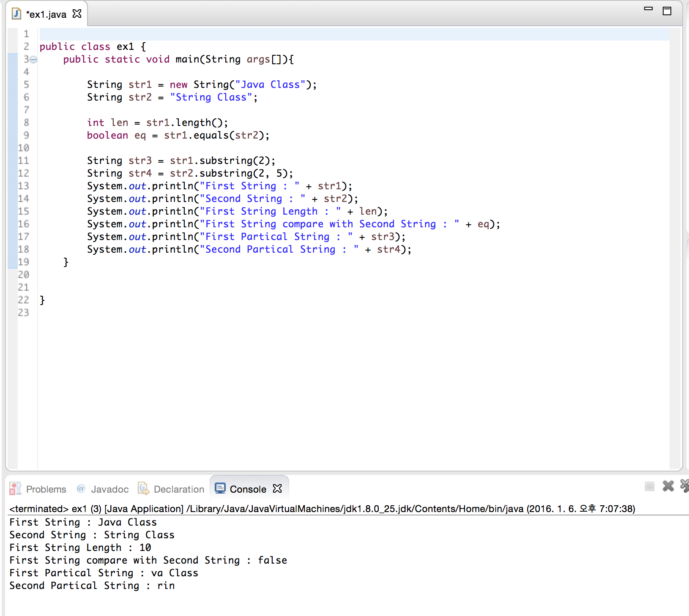
Task: Click line number 19 in gutter
Action: tap(24, 262)
